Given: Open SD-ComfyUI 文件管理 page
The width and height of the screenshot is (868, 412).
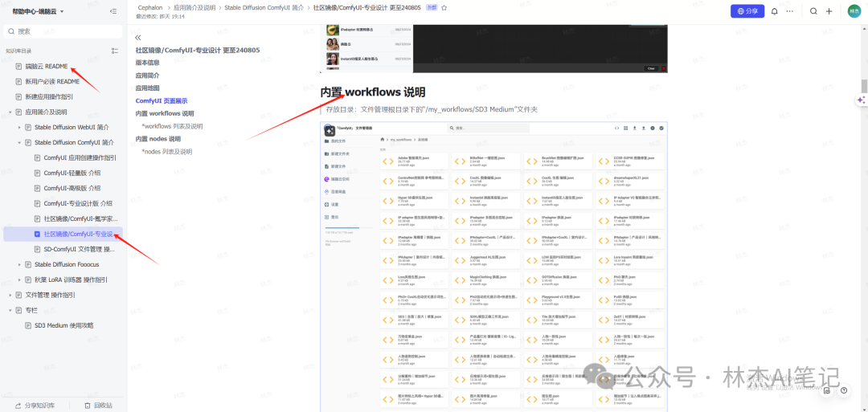Looking at the screenshot, I should [x=79, y=250].
